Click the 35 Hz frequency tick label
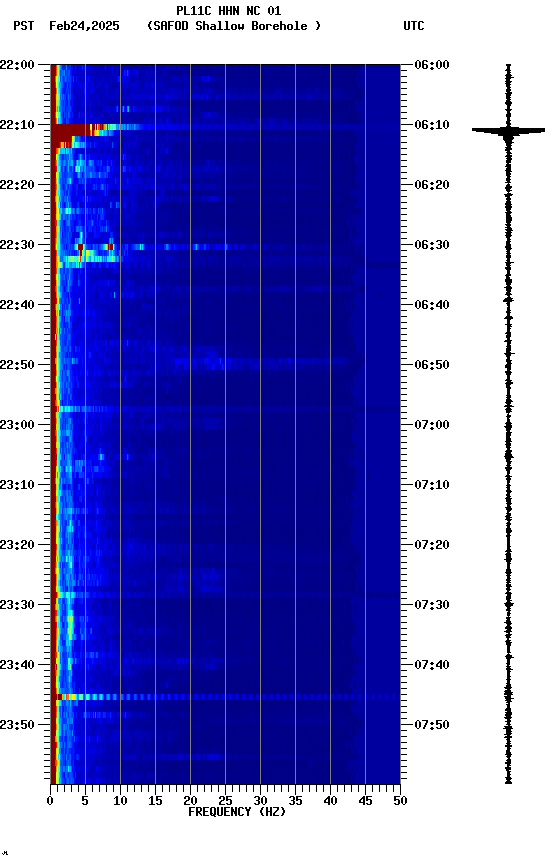552x864 pixels. (x=295, y=801)
